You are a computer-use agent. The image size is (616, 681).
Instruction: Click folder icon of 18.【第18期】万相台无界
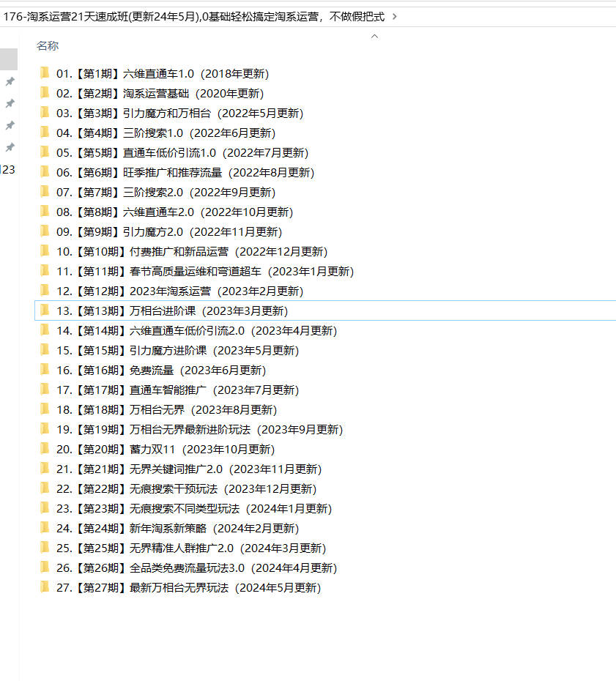(x=45, y=409)
